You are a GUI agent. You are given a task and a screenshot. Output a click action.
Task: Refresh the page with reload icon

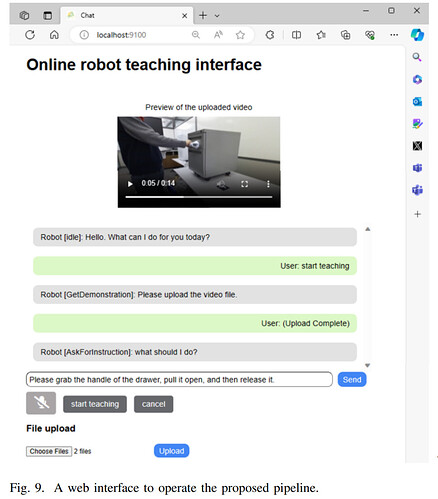pyautogui.click(x=30, y=35)
